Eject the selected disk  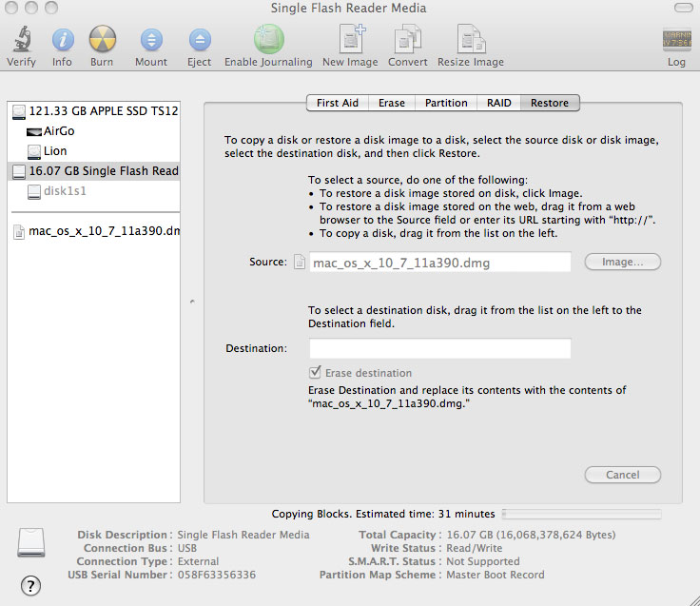click(199, 40)
